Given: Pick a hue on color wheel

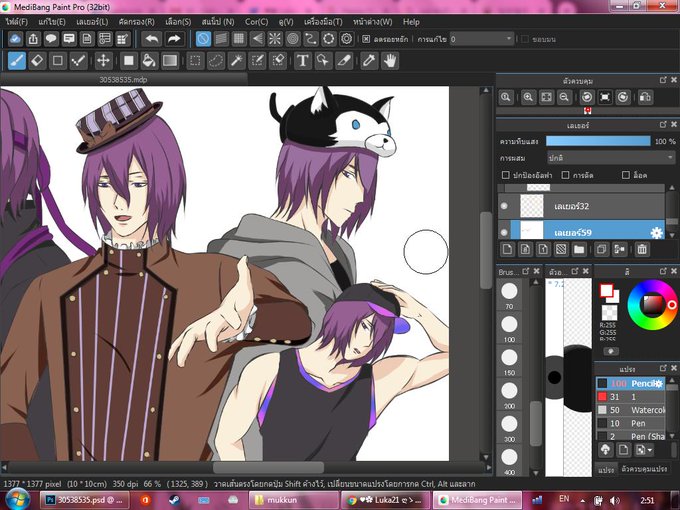Looking at the screenshot, I should pos(652,304).
